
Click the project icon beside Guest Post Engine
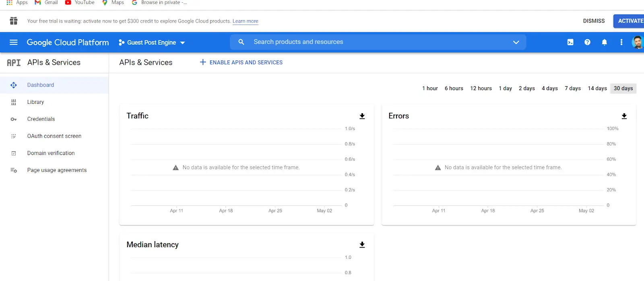click(x=122, y=42)
